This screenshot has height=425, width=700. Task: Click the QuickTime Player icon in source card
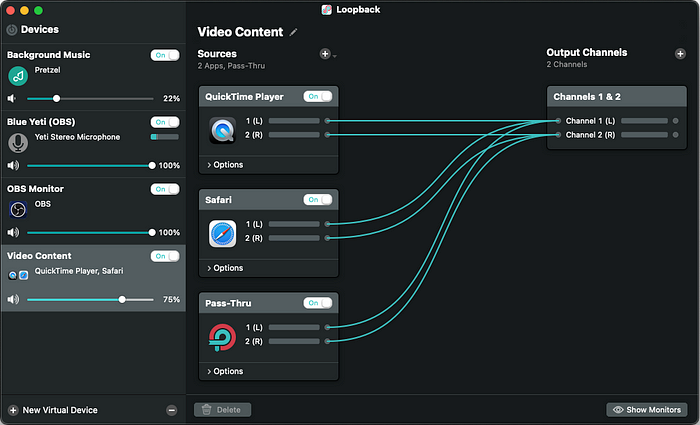pos(222,130)
